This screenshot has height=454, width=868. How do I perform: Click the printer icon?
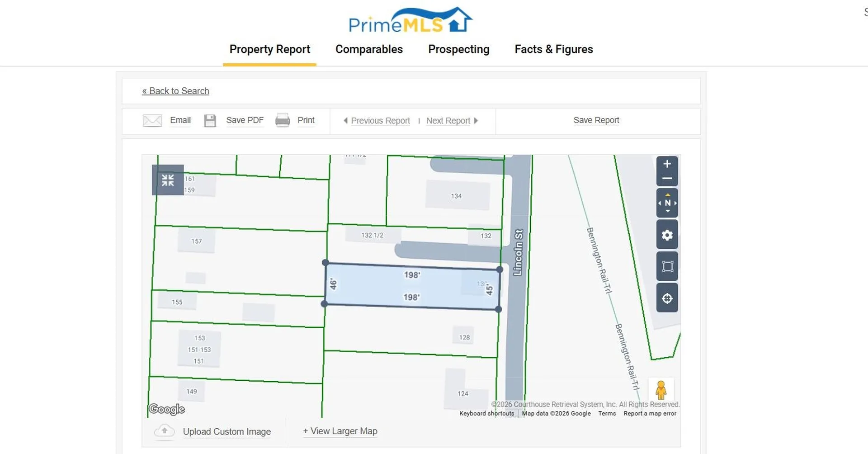coord(283,120)
